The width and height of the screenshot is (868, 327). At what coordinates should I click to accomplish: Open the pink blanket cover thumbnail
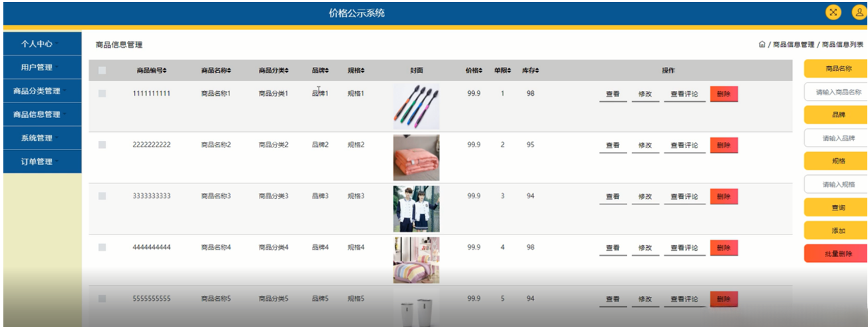point(417,157)
